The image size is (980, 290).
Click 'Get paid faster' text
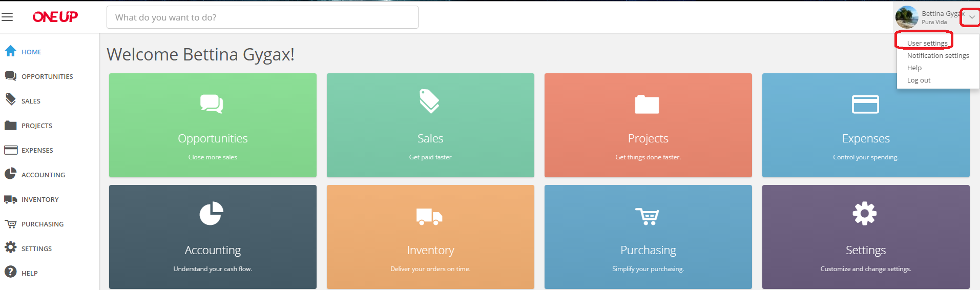[430, 157]
